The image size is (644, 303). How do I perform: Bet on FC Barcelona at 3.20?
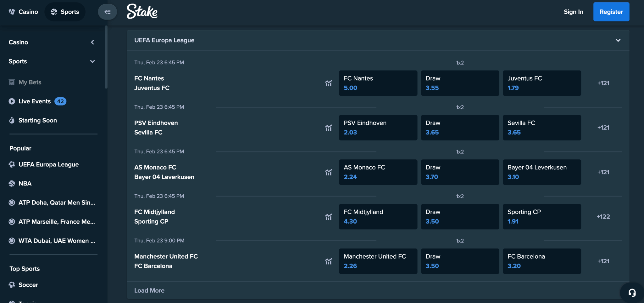click(x=542, y=261)
